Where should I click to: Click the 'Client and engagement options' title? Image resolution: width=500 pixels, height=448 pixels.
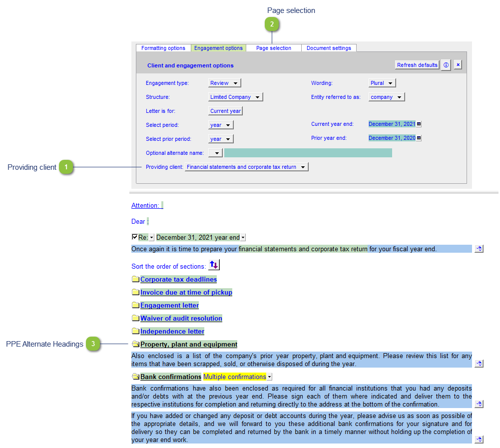coord(190,66)
